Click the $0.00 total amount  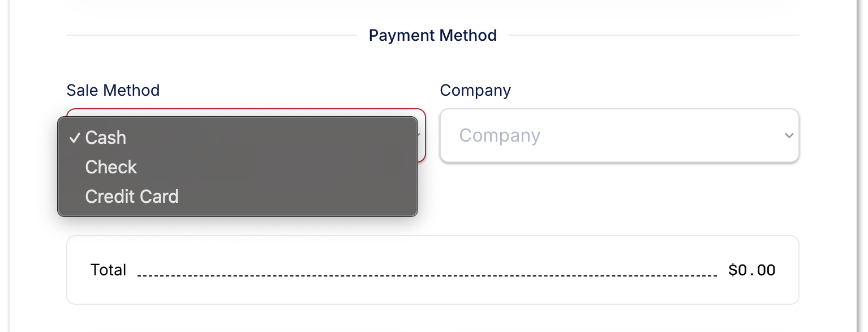(x=751, y=270)
